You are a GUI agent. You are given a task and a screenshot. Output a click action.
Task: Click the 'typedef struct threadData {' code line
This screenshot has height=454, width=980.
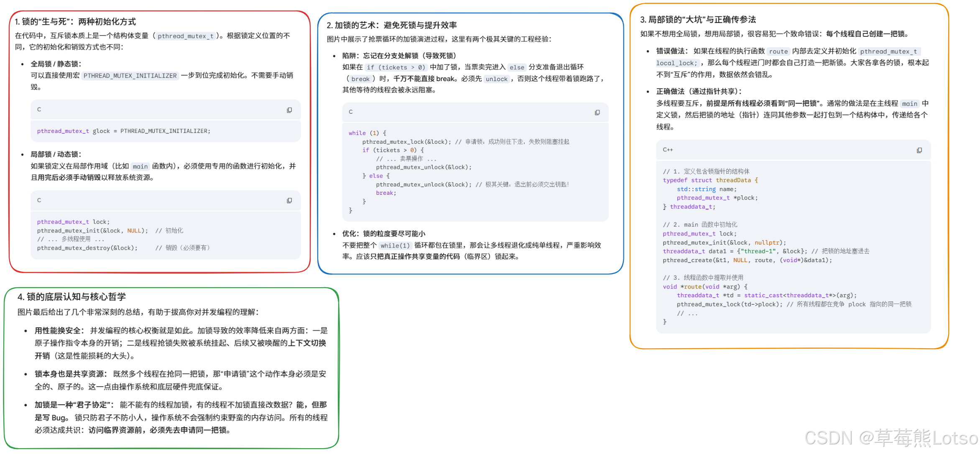pyautogui.click(x=710, y=180)
